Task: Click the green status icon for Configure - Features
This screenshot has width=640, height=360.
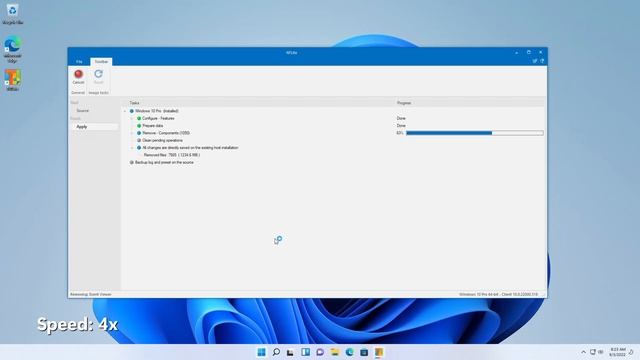Action: (x=139, y=118)
